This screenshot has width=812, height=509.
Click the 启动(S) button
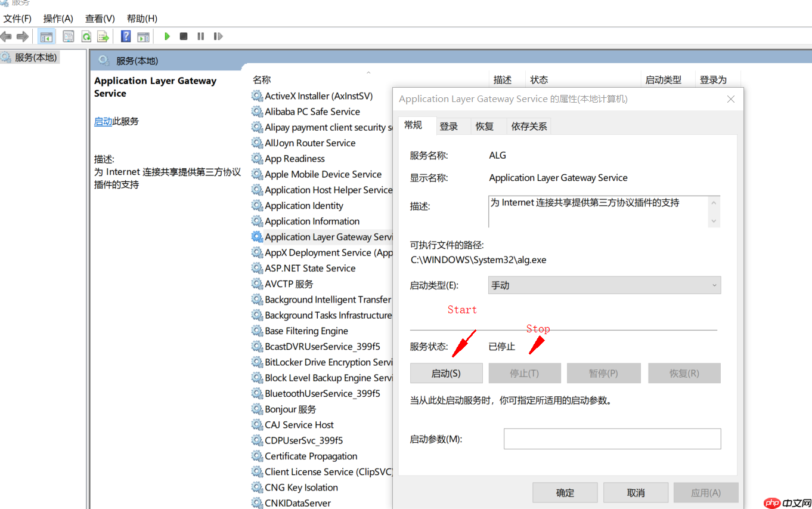pos(446,373)
